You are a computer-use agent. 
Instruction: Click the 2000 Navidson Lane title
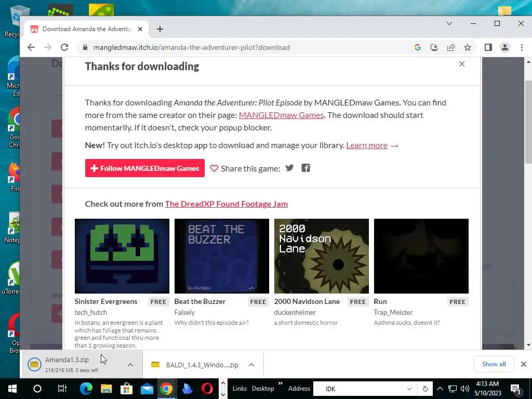[307, 301]
